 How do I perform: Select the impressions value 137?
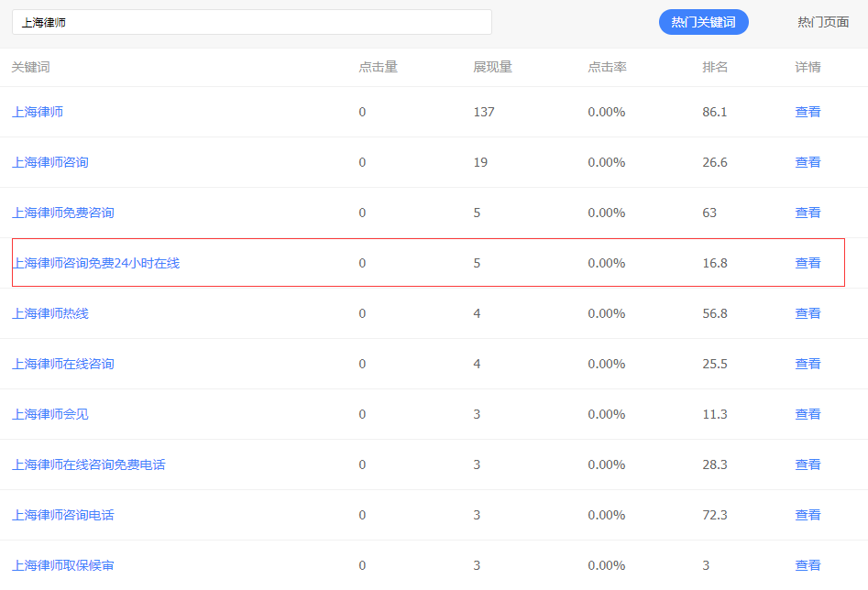point(484,112)
